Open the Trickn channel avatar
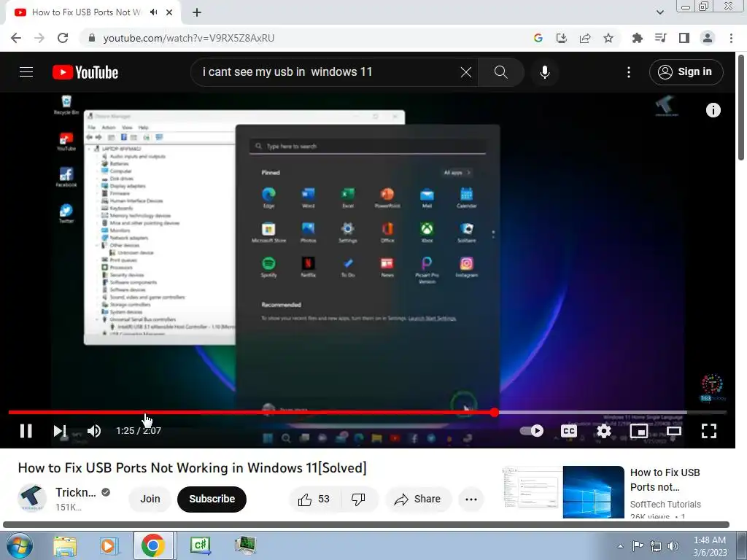This screenshot has width=747, height=560. 32,498
